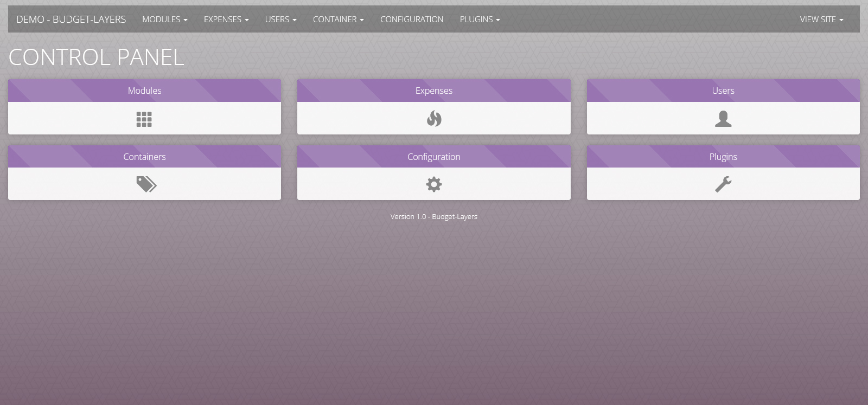Select the Containers panel header

click(144, 157)
